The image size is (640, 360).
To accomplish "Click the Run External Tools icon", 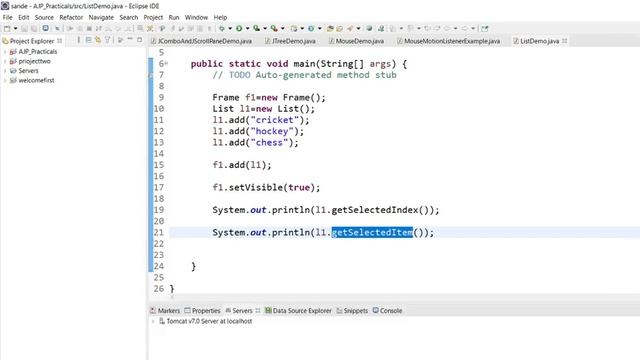I will coord(274,29).
